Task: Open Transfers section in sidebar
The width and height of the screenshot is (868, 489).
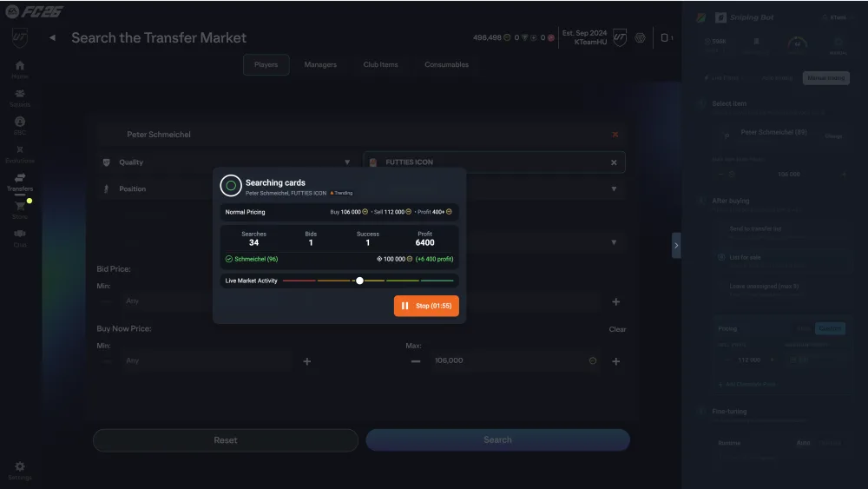Action: coord(20,182)
